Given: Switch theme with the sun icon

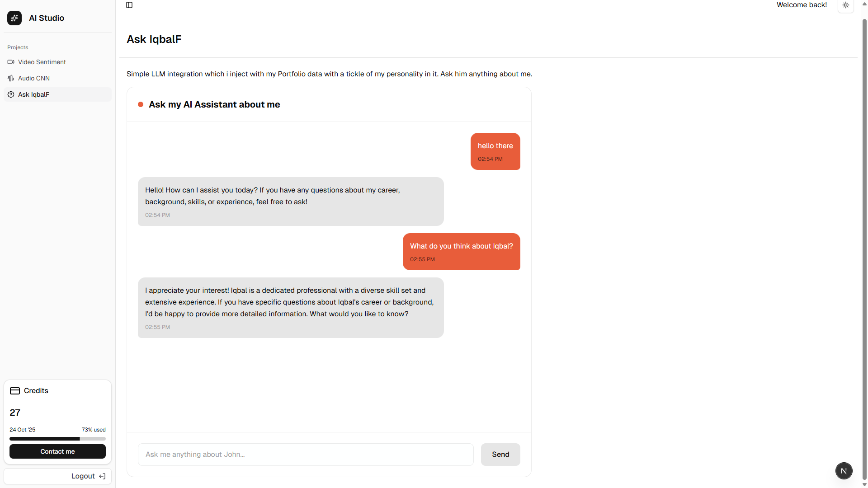Looking at the screenshot, I should coord(845,5).
